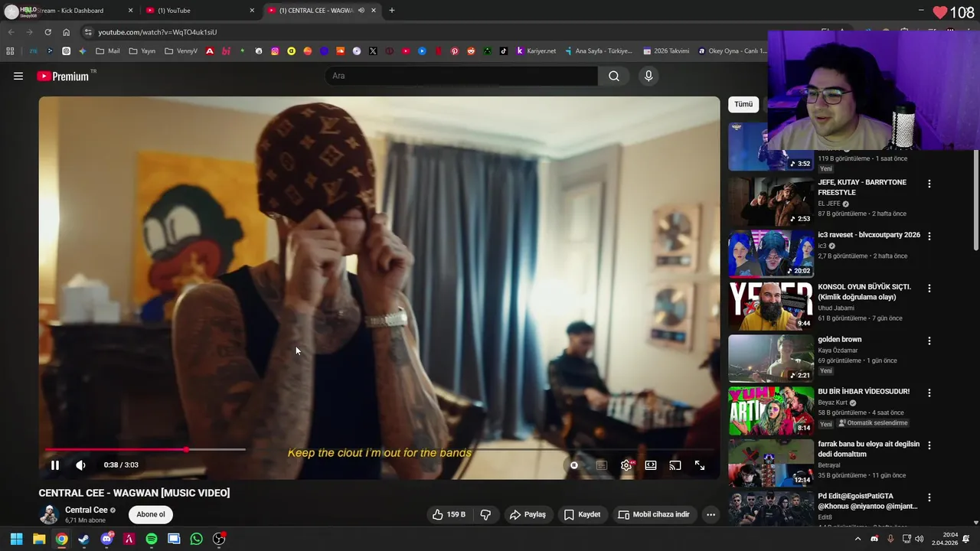Screen dimensions: 980x551
Task: Subscribe with the Abone ol button
Action: point(151,514)
